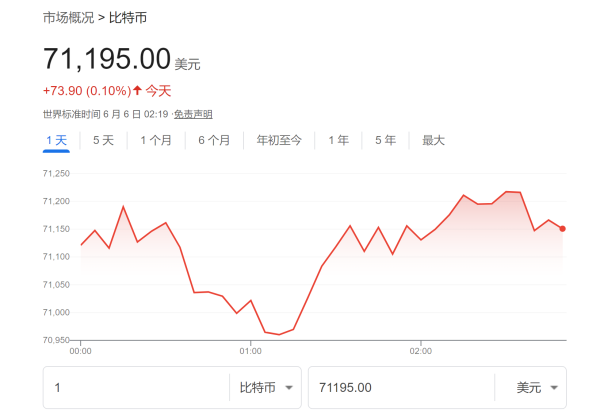Click the red endpoint dot on chart

(x=563, y=228)
